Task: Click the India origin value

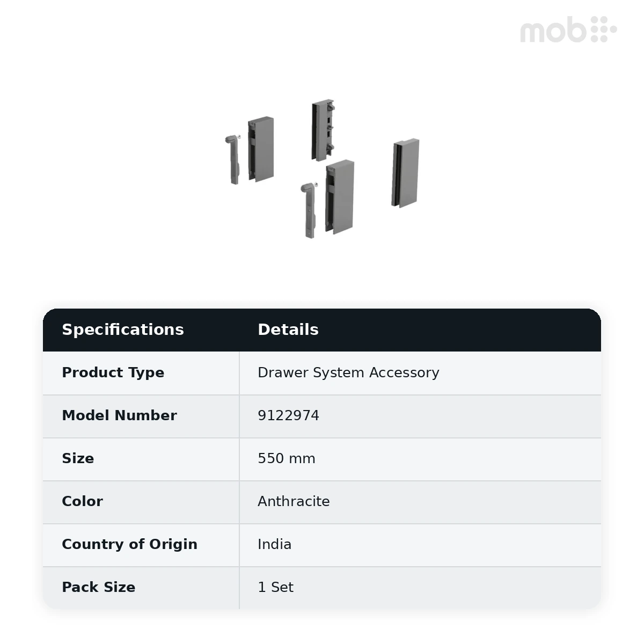Action: pyautogui.click(x=274, y=544)
